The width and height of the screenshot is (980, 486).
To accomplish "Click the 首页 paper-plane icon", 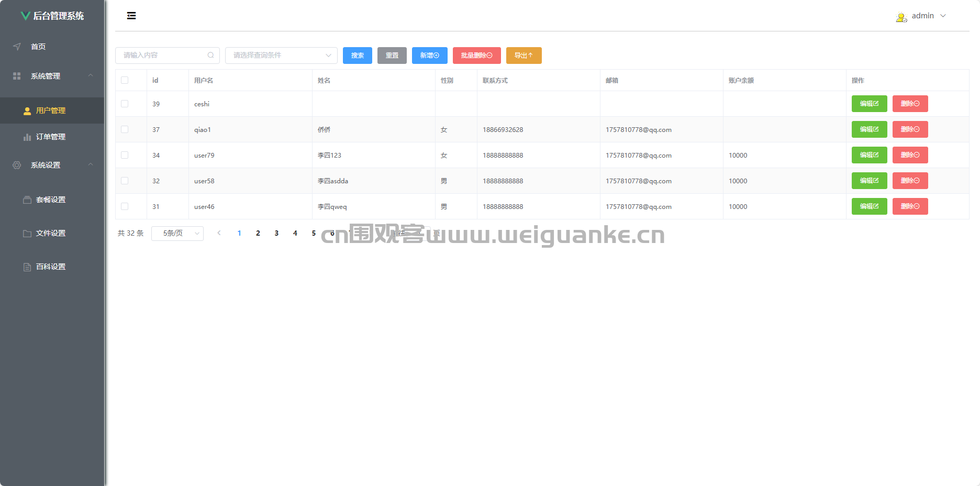I will coord(17,47).
